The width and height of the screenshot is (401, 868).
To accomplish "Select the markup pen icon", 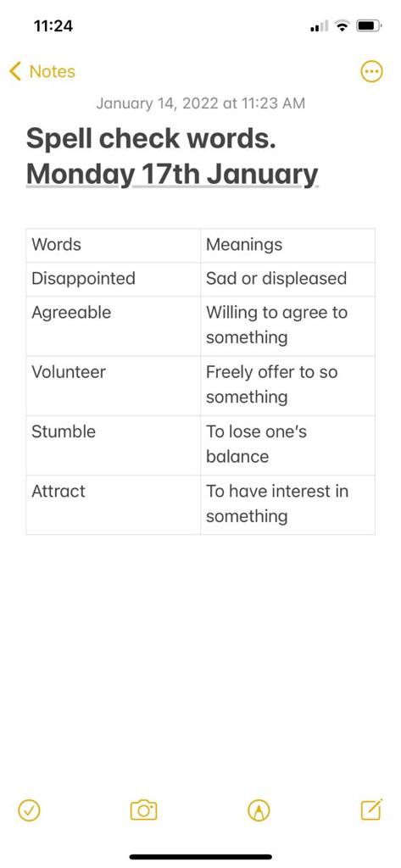I will pyautogui.click(x=259, y=810).
